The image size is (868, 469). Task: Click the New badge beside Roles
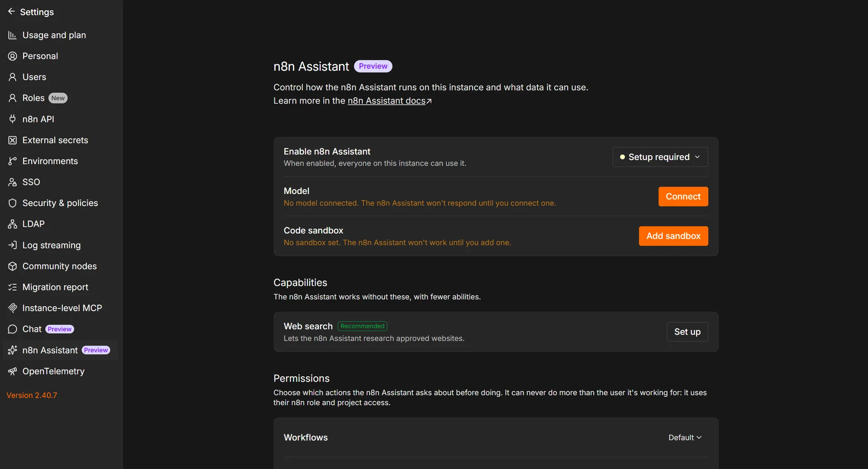(58, 98)
